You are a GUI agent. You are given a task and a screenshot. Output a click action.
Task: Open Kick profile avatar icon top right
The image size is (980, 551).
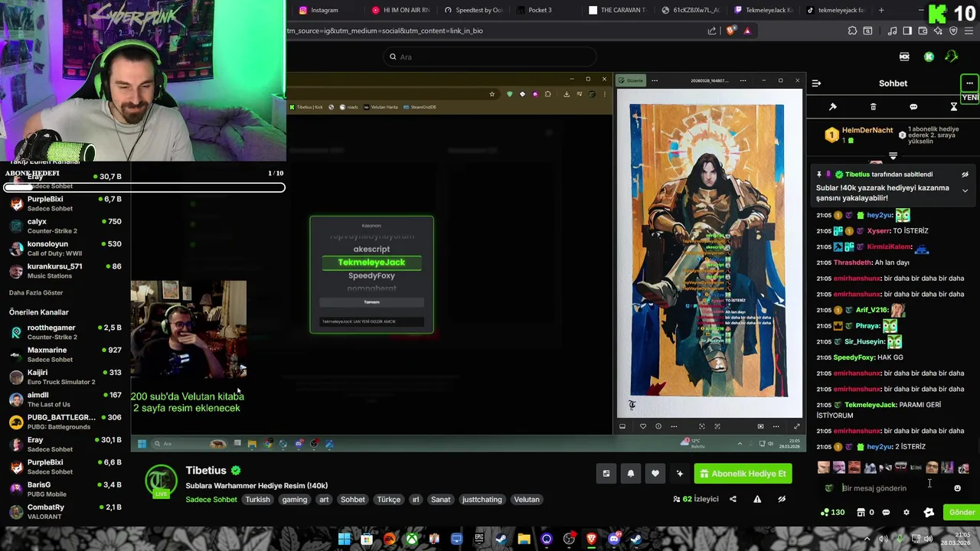(x=952, y=57)
